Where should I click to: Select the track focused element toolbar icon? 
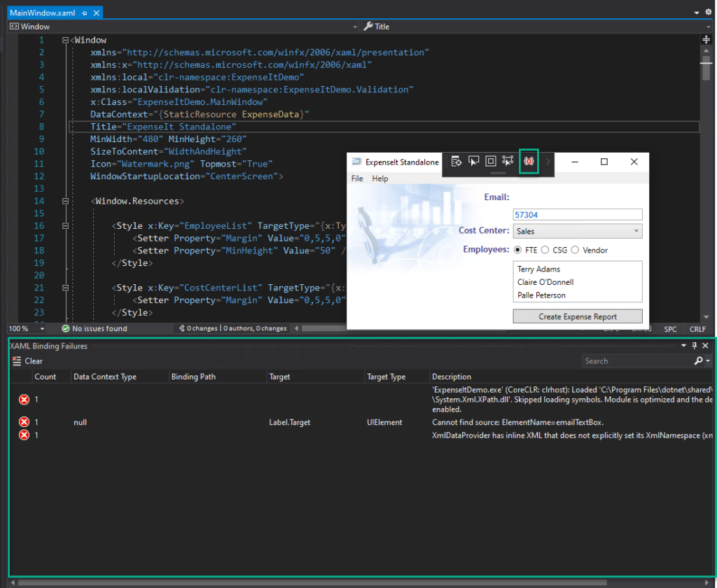pos(508,161)
